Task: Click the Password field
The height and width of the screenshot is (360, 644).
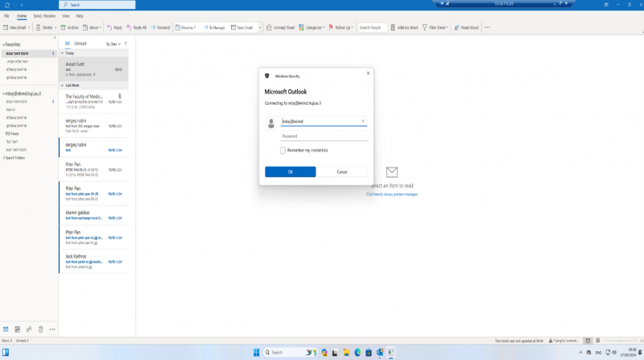Action: point(324,136)
